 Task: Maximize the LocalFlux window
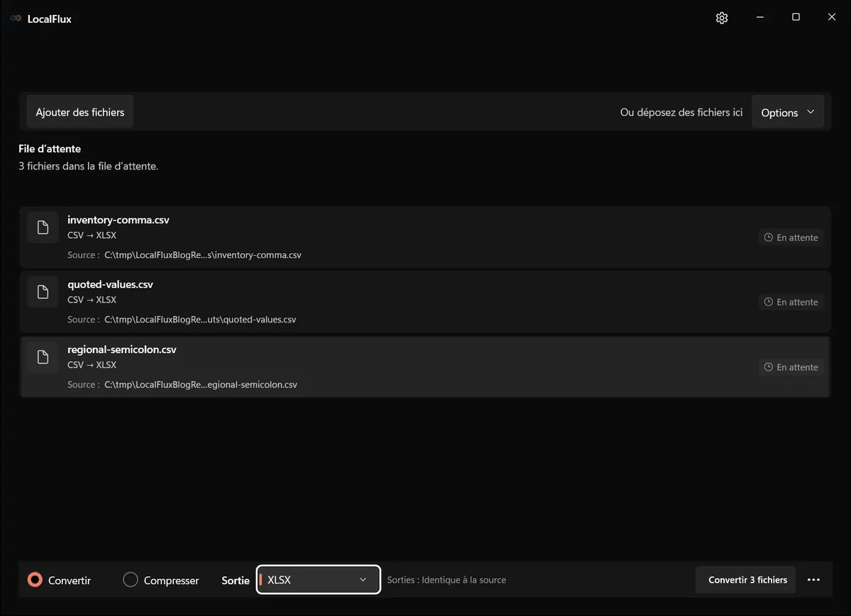[x=796, y=17]
